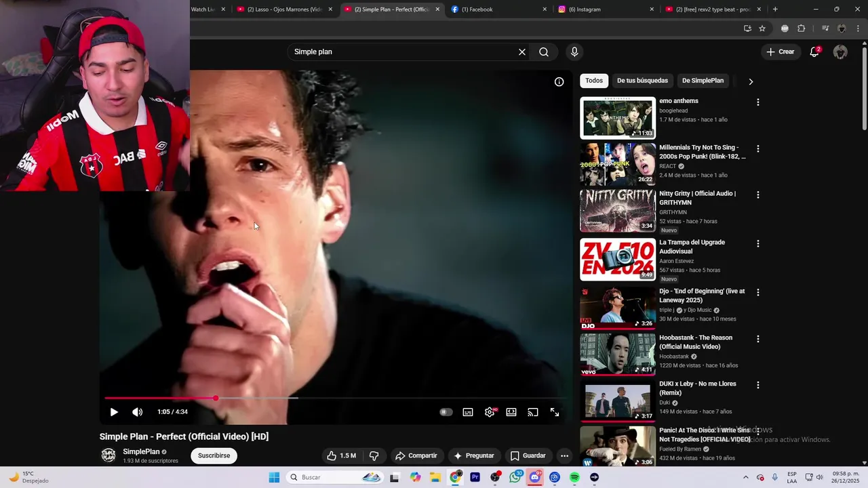Open options menu for 'La Trampa del Upgrade'
This screenshot has width=868, height=488.
pyautogui.click(x=758, y=243)
